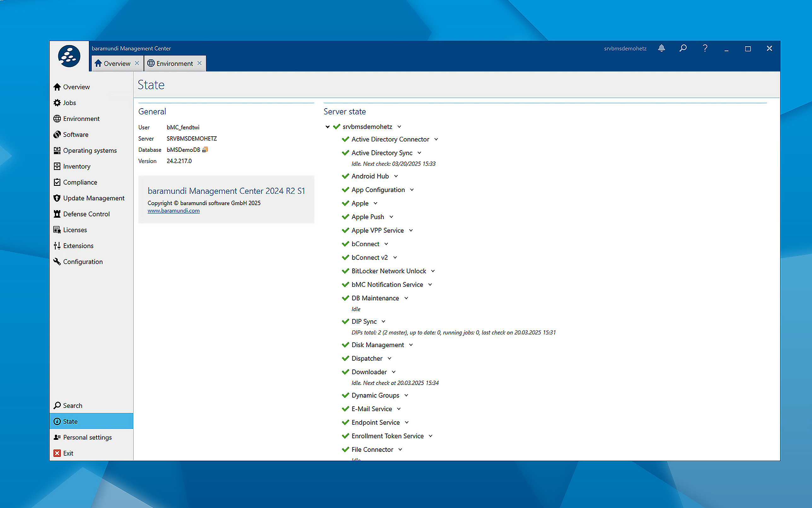Click the baramundi logo icon
This screenshot has width=812, height=508.
coord(69,56)
